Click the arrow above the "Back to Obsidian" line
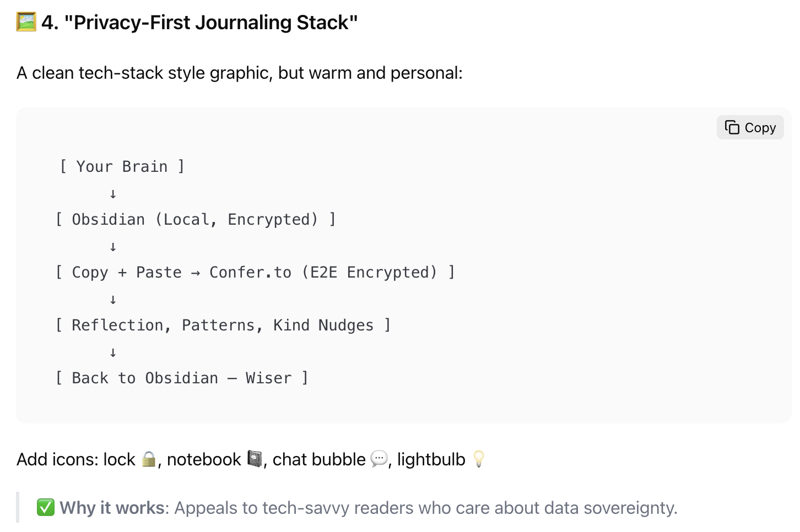This screenshot has width=800, height=532. click(113, 352)
